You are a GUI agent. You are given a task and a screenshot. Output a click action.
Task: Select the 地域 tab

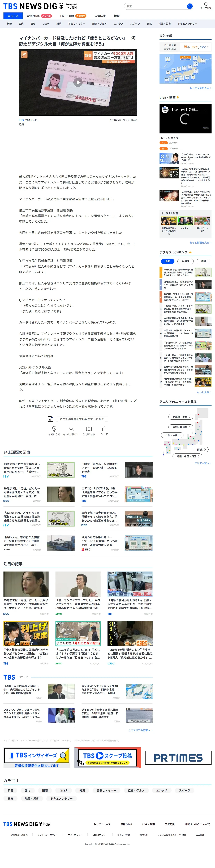pos(117,16)
